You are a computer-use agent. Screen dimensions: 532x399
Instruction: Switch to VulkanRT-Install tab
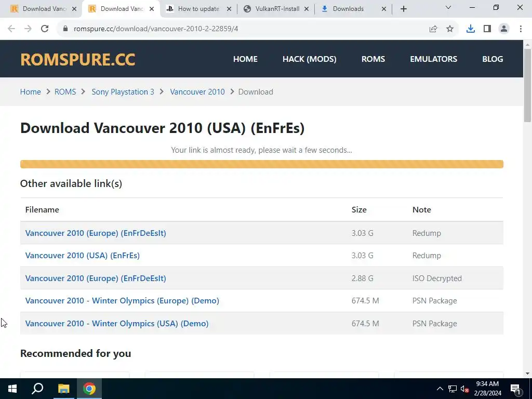pos(275,9)
